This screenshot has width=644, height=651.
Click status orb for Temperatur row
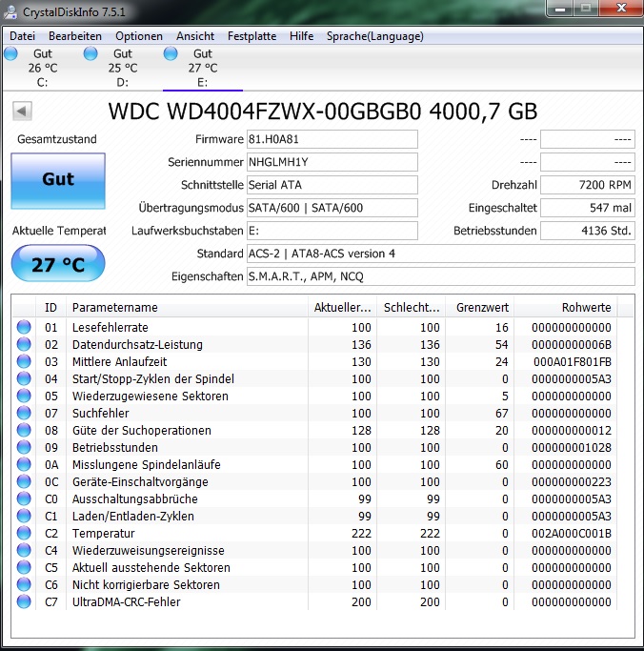coord(24,533)
